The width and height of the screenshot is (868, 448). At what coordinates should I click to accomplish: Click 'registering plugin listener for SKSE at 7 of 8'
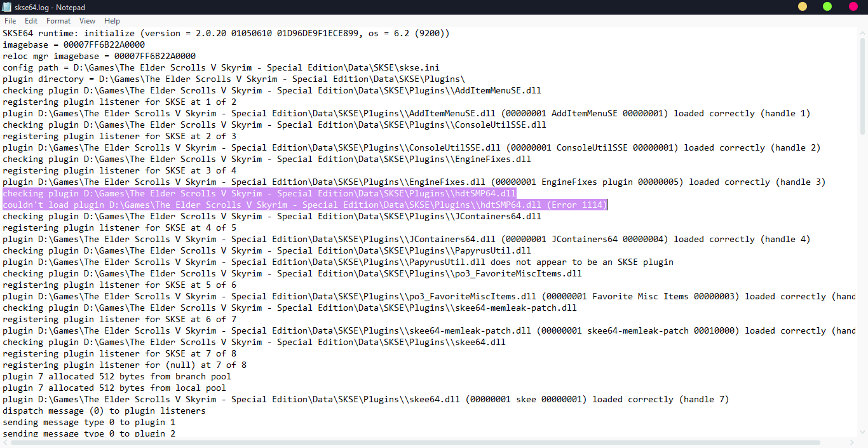(x=119, y=353)
